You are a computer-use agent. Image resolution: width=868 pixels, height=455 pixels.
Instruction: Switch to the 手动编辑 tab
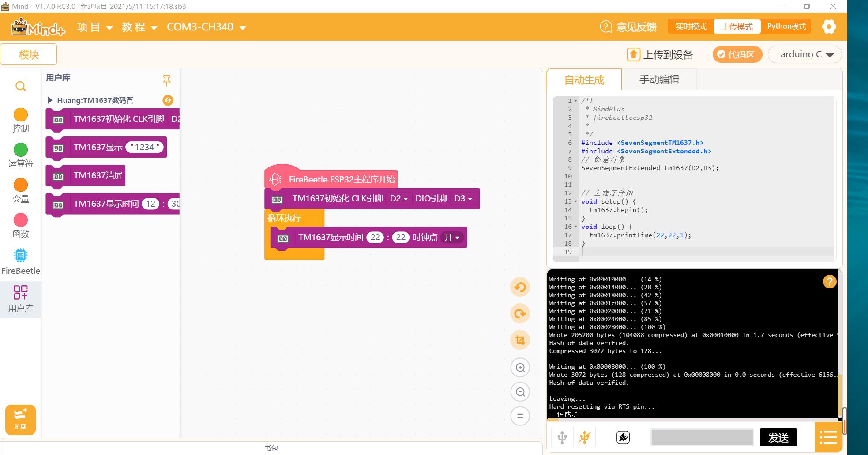[659, 80]
